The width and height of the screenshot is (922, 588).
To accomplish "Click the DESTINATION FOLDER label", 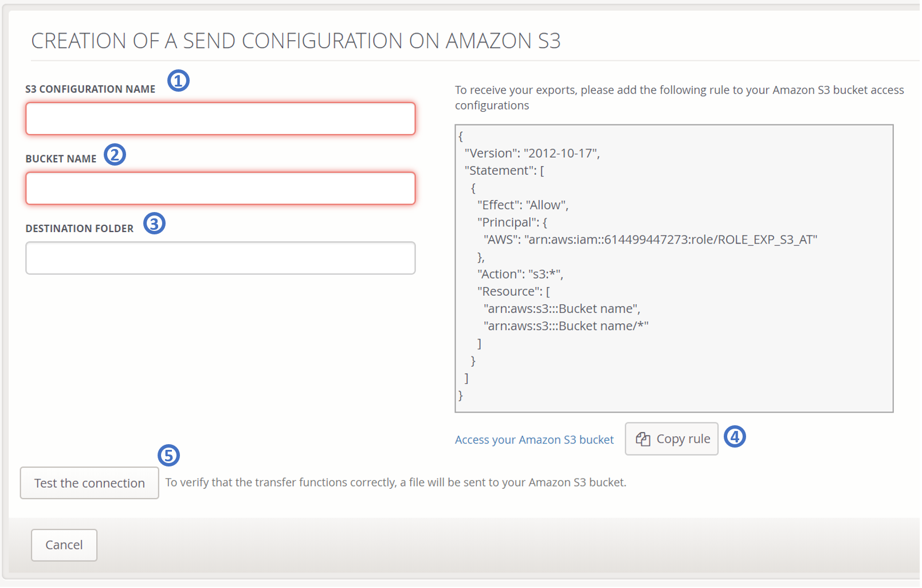I will 80,229.
